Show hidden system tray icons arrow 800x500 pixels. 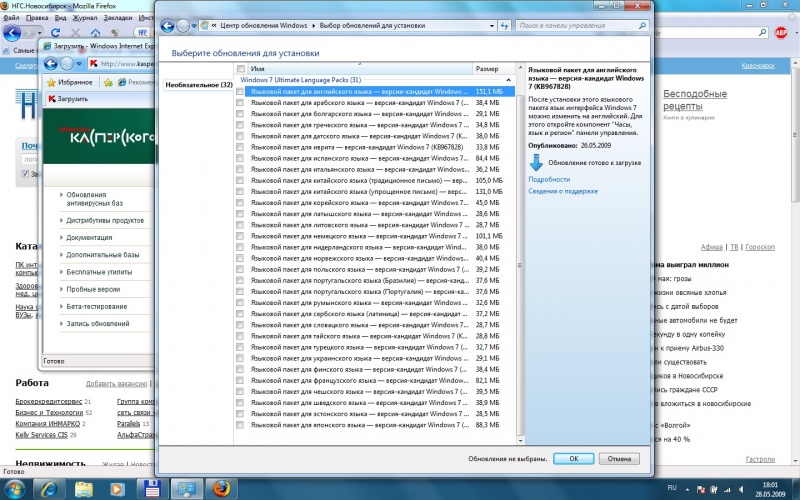click(x=687, y=490)
